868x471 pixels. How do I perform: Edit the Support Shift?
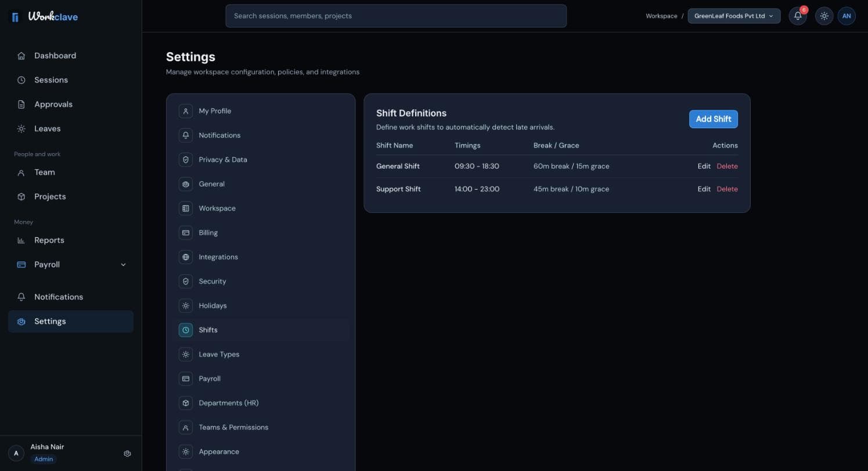704,189
